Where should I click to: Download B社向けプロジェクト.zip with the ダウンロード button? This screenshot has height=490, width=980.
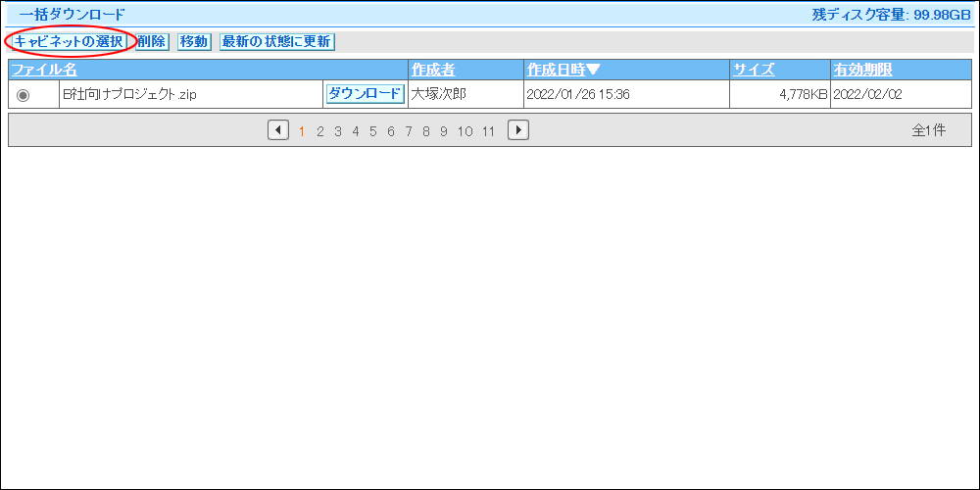[365, 94]
